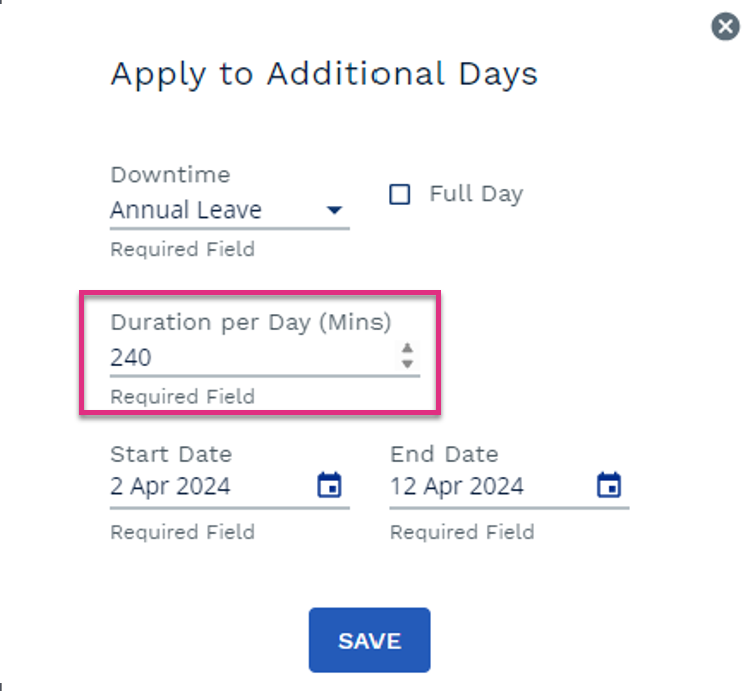Increase duration using the up stepper arrow
746x691 pixels.
(407, 348)
